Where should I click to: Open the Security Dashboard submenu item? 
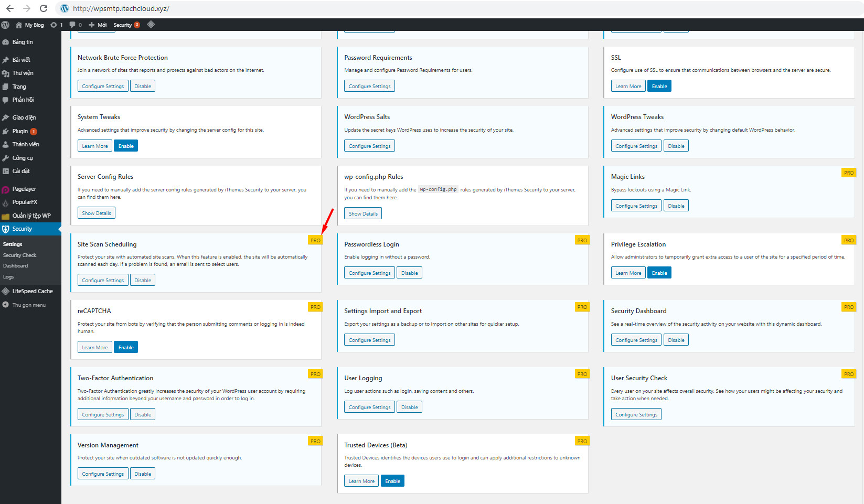click(15, 266)
